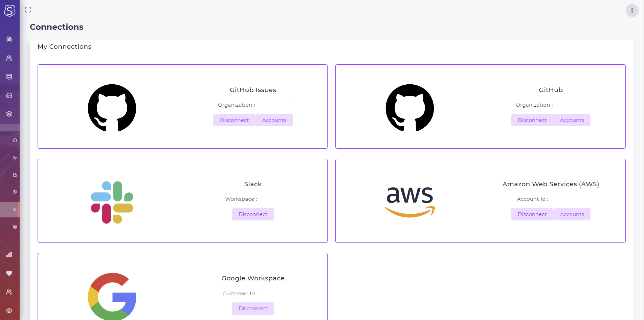Toggle fullscreen mode icon beside the logo
This screenshot has width=644, height=320.
(28, 10)
